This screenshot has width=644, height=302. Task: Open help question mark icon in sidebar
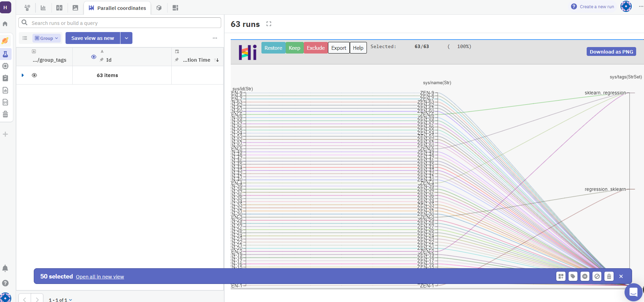point(5,283)
